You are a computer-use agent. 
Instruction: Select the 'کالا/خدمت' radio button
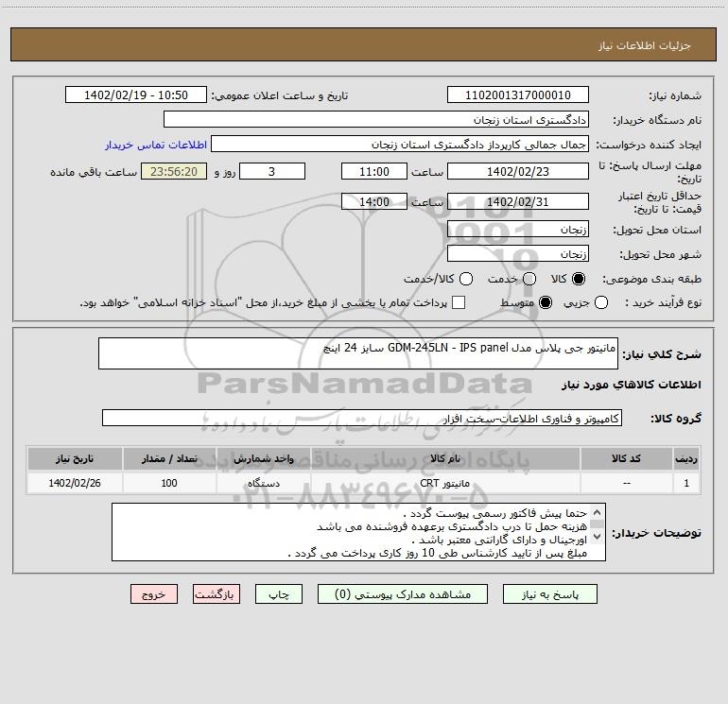click(x=466, y=279)
